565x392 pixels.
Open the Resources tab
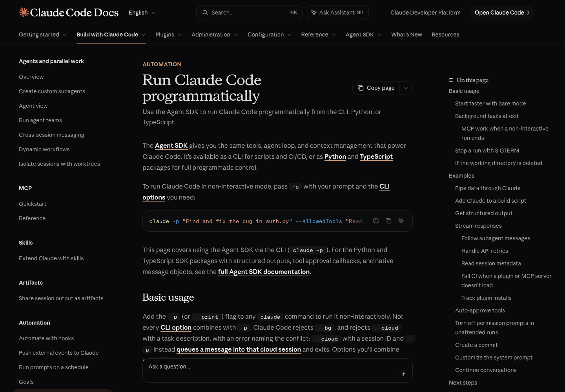(x=445, y=34)
